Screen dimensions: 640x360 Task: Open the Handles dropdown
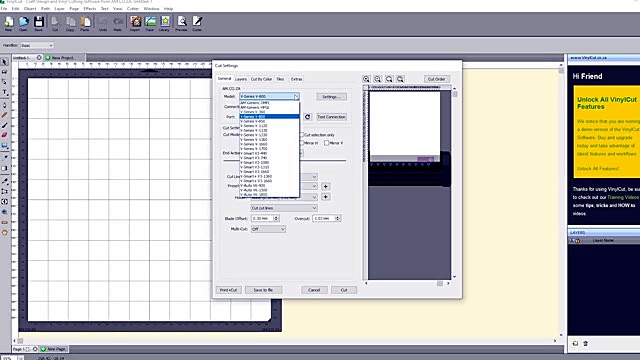[x=37, y=45]
